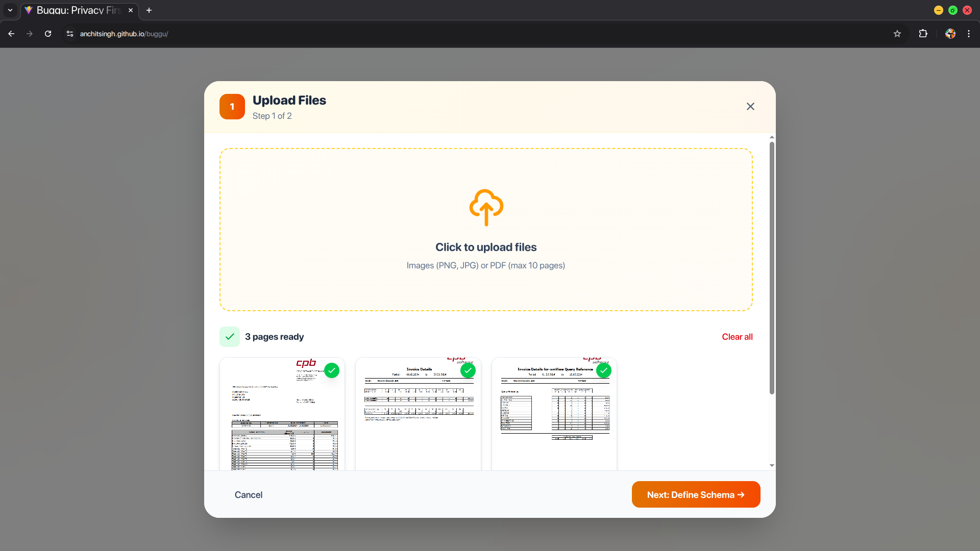The image size is (980, 551).
Task: Click the '3 pages ready' checkmark icon
Action: click(x=229, y=337)
